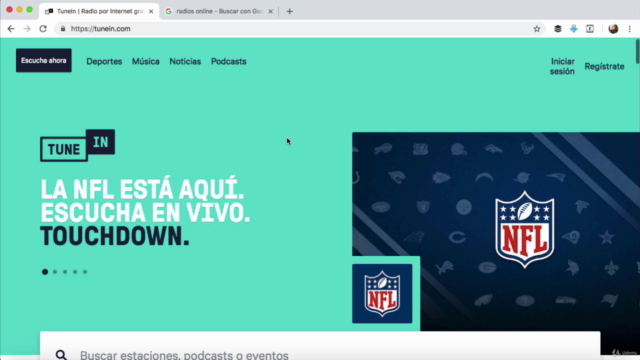Click the Regístrate link

(x=604, y=66)
